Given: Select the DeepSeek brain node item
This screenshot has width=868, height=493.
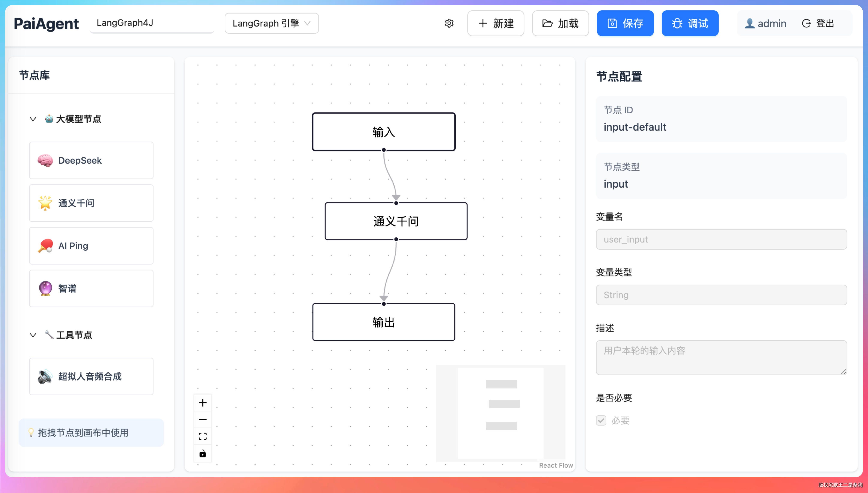Looking at the screenshot, I should [x=91, y=160].
